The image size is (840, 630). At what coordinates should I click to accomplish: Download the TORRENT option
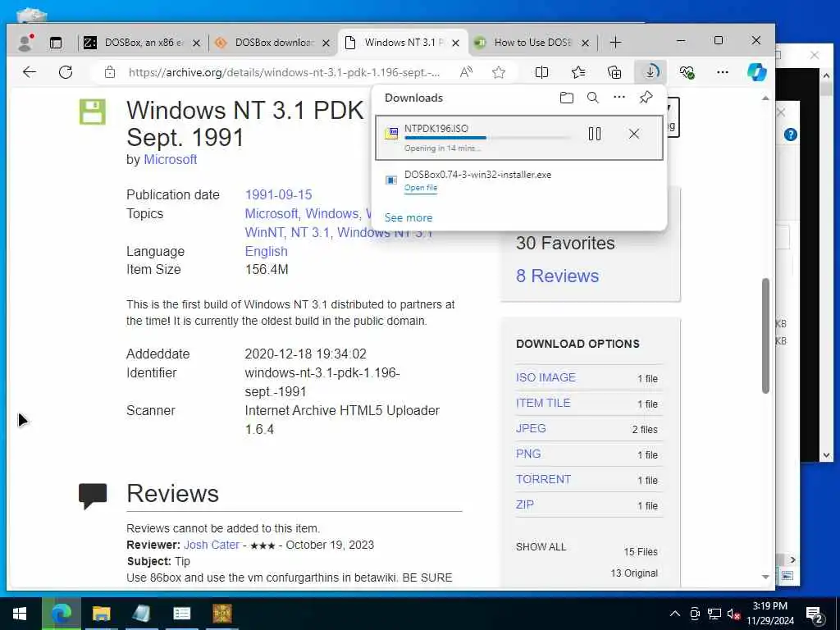click(543, 479)
